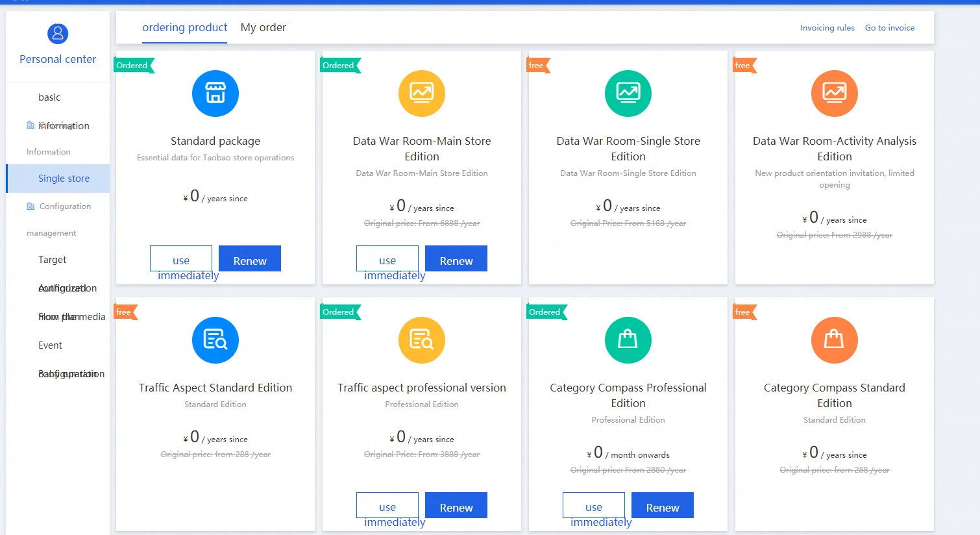Click the Category Compass Professional Edition bag icon

click(x=628, y=340)
